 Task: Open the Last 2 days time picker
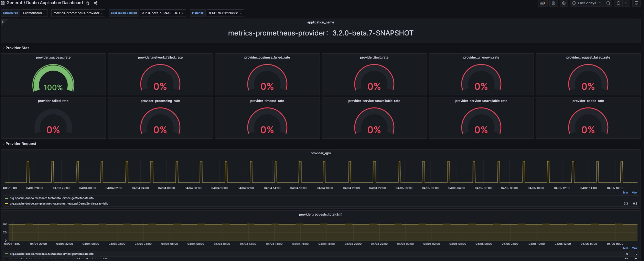pos(587,3)
